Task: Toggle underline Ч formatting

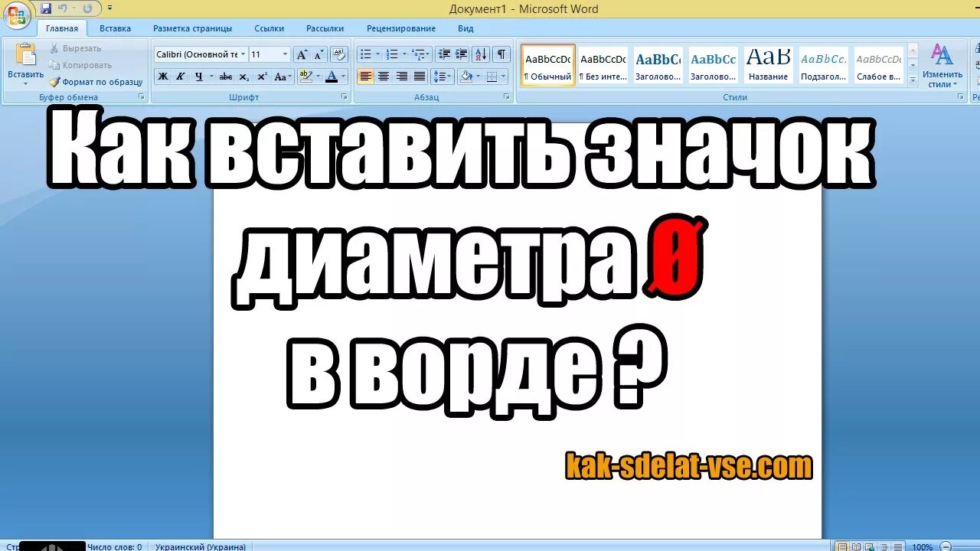Action: point(198,77)
